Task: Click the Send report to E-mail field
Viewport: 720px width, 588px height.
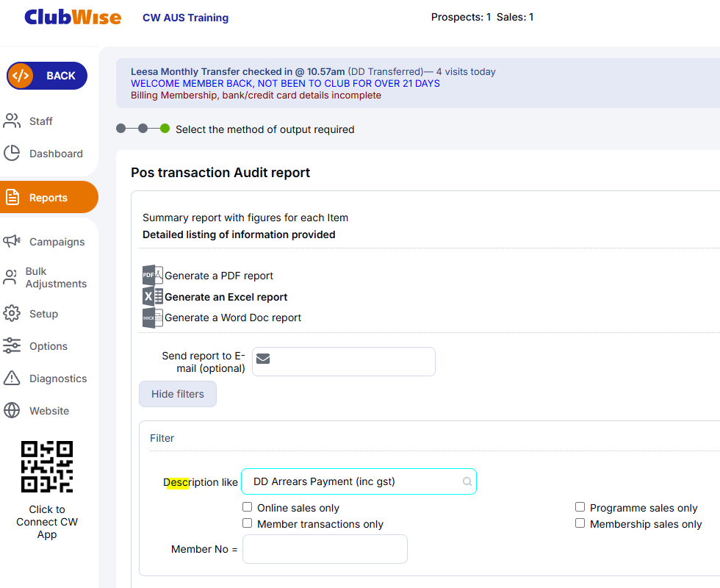Action: 344,362
